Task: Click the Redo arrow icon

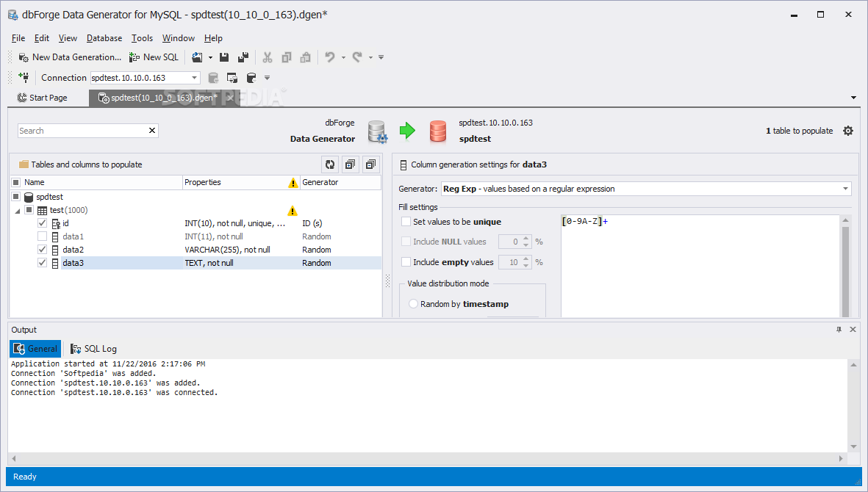Action: pyautogui.click(x=358, y=57)
